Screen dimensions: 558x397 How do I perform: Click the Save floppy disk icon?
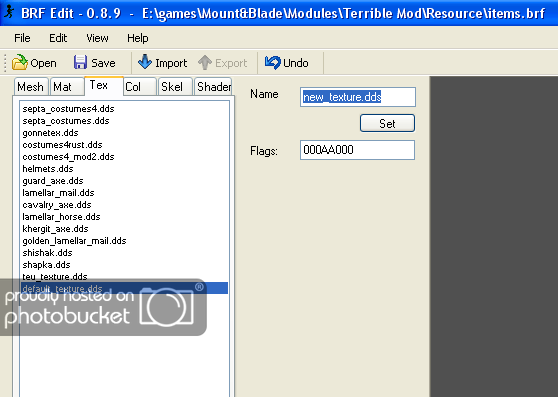pyautogui.click(x=80, y=63)
